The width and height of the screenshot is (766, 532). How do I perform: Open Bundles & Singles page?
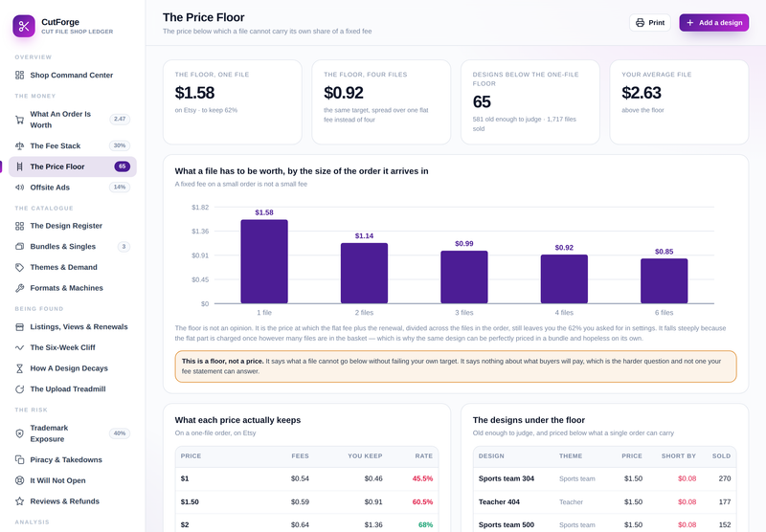point(73,247)
